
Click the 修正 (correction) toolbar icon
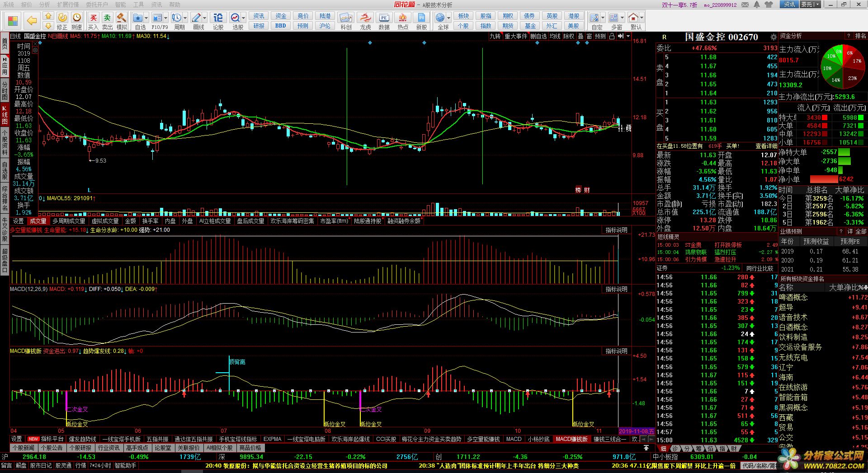pos(62,20)
